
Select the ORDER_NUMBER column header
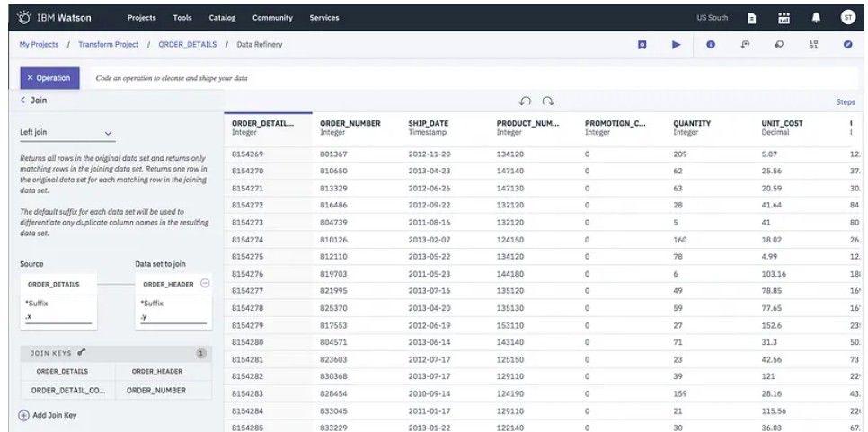357,128
